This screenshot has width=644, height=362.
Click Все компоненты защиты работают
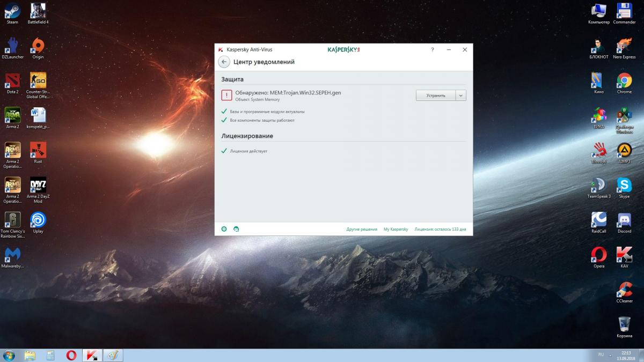[x=262, y=120]
